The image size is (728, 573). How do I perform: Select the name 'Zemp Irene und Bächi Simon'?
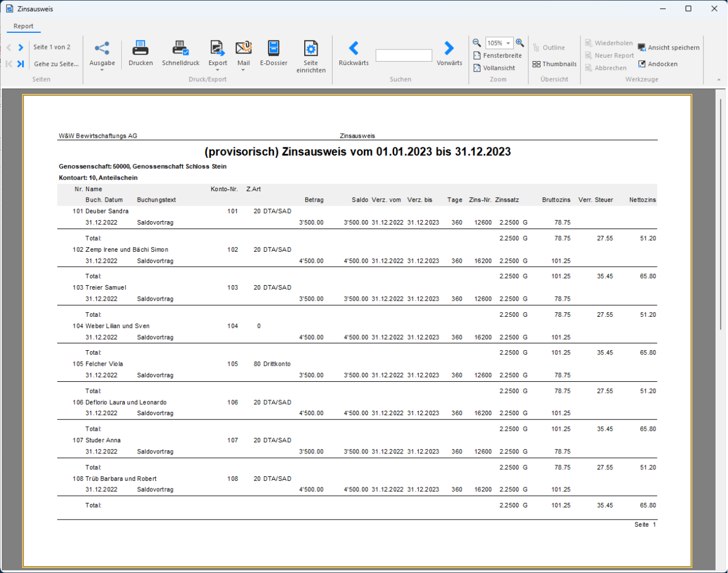coord(127,250)
